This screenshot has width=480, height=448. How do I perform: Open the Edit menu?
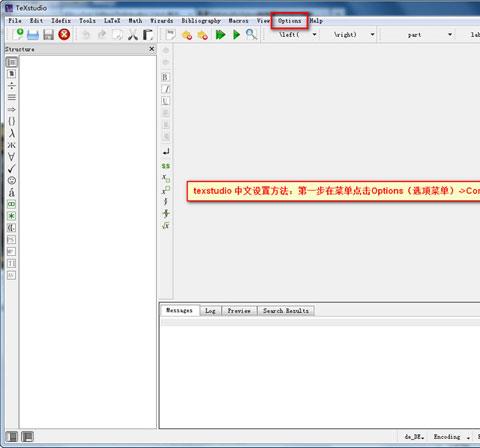click(36, 21)
